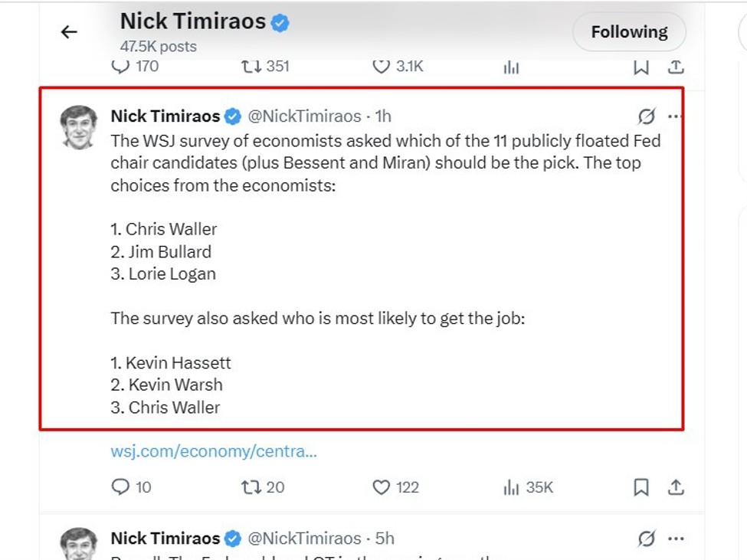Bookmark the top post with 3.1K likes
Screen dimensions: 747x560
[641, 67]
